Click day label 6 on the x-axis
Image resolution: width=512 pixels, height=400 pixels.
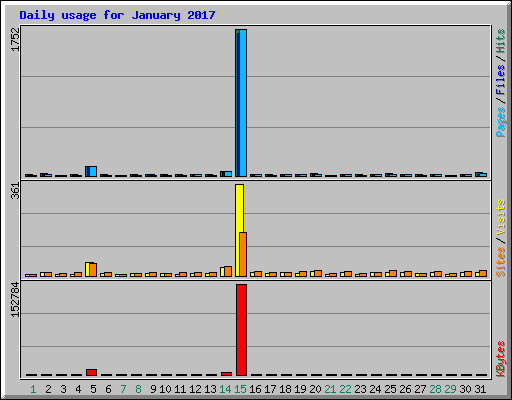click(108, 389)
